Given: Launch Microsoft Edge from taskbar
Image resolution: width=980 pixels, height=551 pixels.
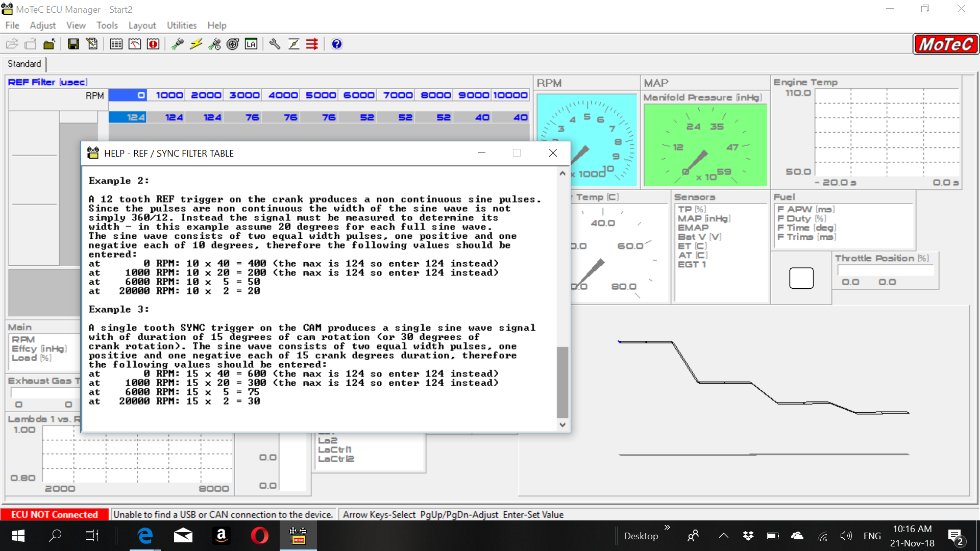Looking at the screenshot, I should (x=145, y=536).
